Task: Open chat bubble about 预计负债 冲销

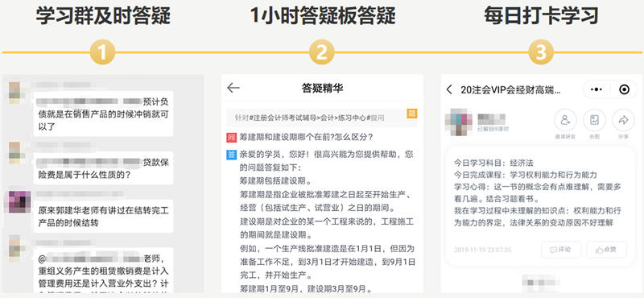Action: tap(103, 114)
